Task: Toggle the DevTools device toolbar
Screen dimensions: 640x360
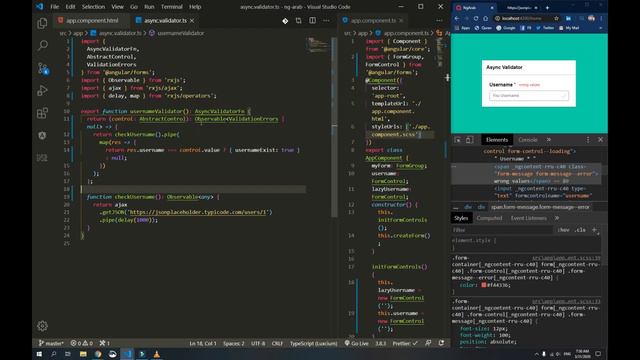Action: pyautogui.click(x=469, y=140)
